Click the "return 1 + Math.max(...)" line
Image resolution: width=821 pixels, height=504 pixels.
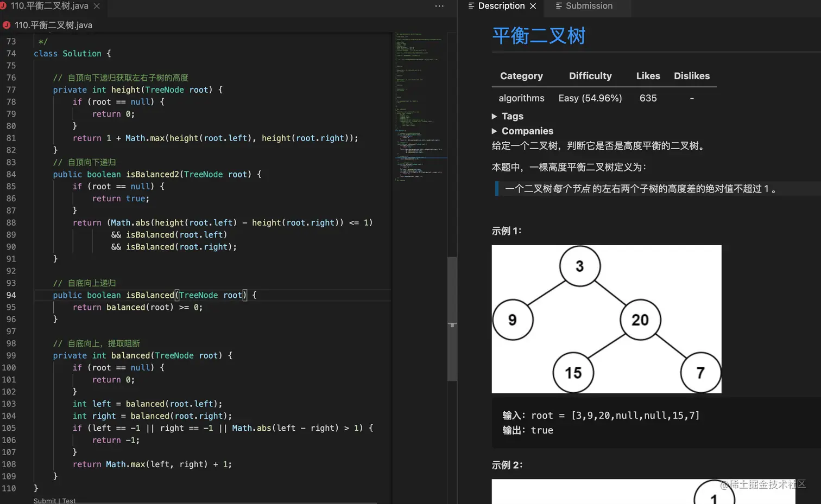216,138
